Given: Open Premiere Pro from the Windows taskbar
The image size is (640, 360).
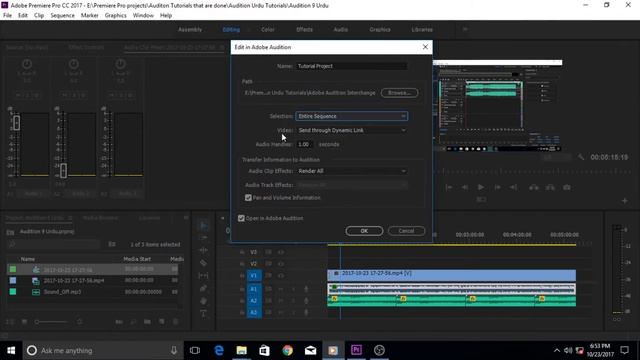Looking at the screenshot, I should coord(356,350).
